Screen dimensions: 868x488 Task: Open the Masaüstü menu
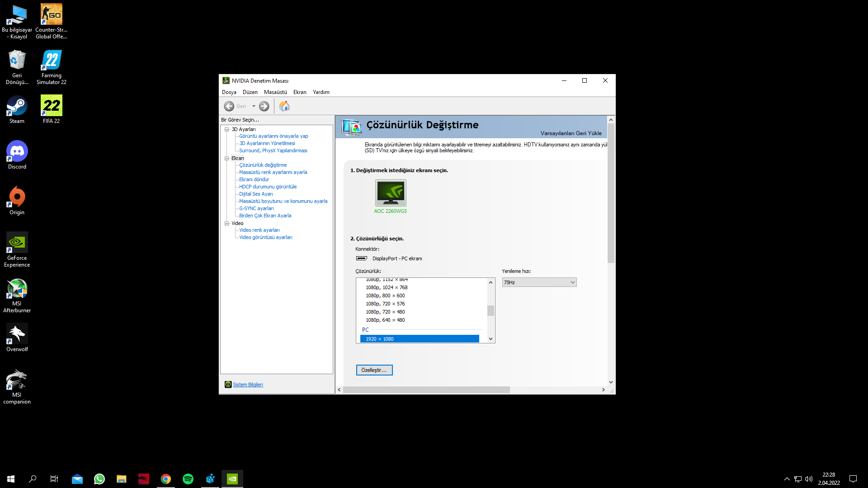[x=275, y=92]
